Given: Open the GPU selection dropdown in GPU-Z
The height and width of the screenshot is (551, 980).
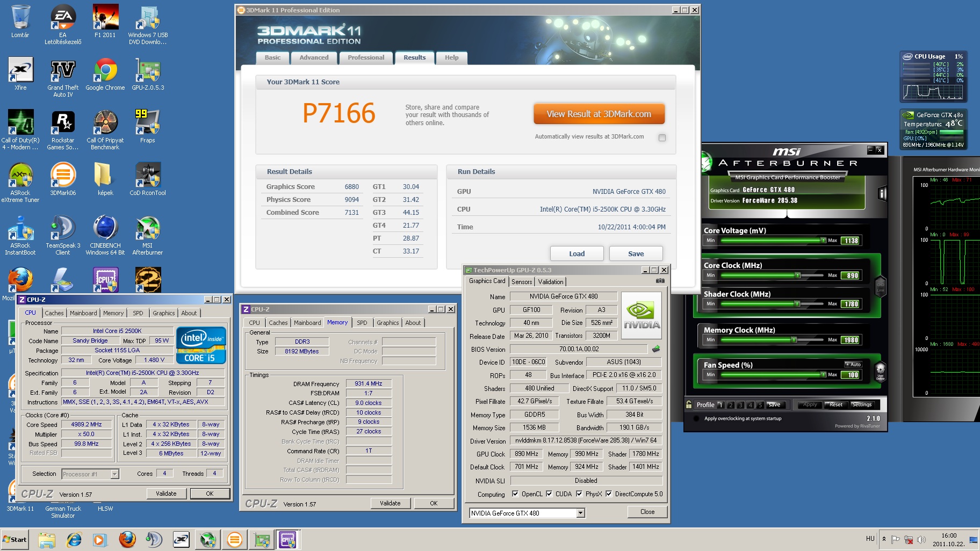Looking at the screenshot, I should point(580,513).
